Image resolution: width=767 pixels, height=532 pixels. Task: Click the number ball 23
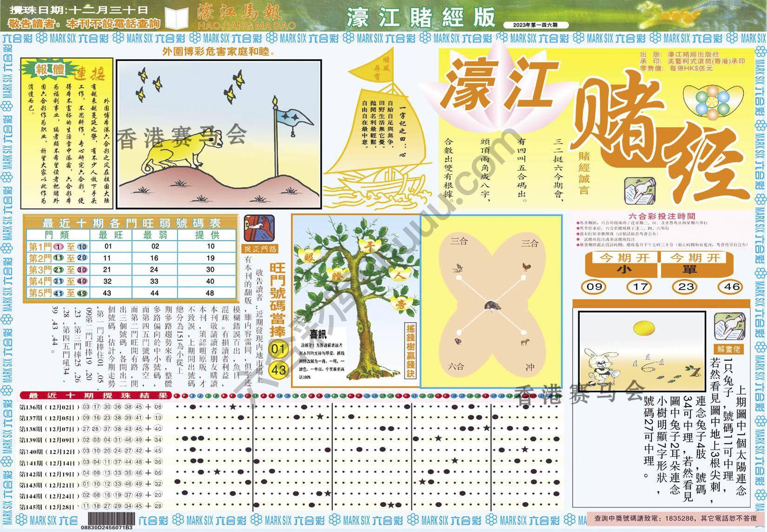[686, 287]
